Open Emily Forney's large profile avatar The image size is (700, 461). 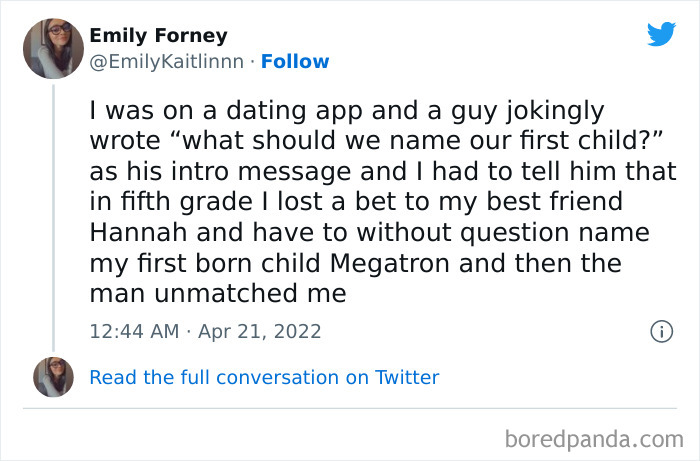53,48
